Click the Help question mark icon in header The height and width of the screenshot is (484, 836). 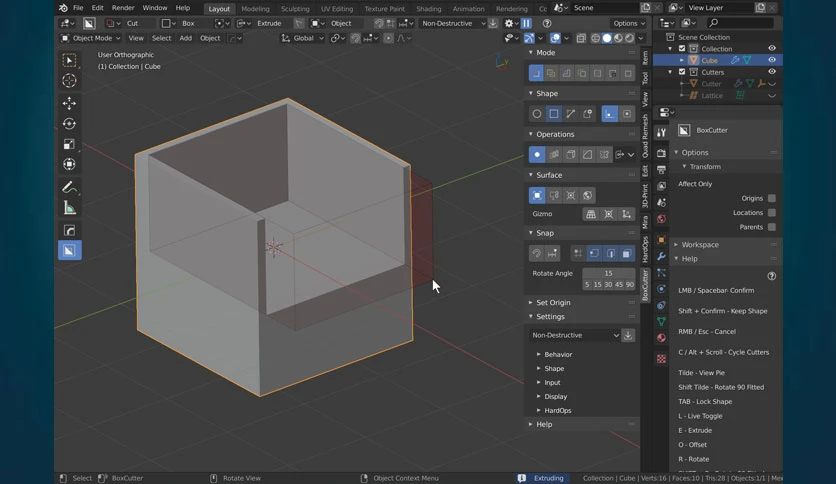click(x=547, y=23)
